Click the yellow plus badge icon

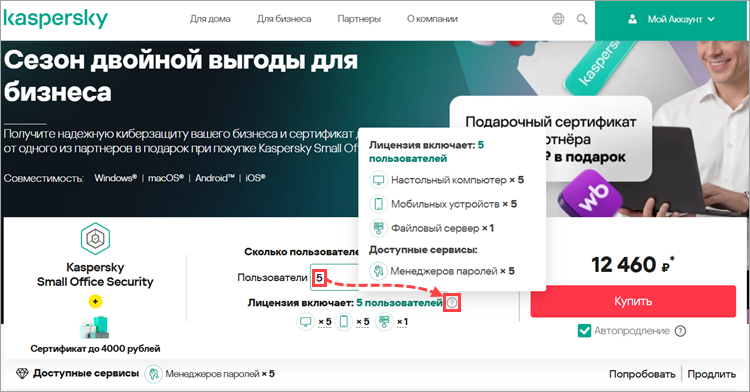coord(95,302)
